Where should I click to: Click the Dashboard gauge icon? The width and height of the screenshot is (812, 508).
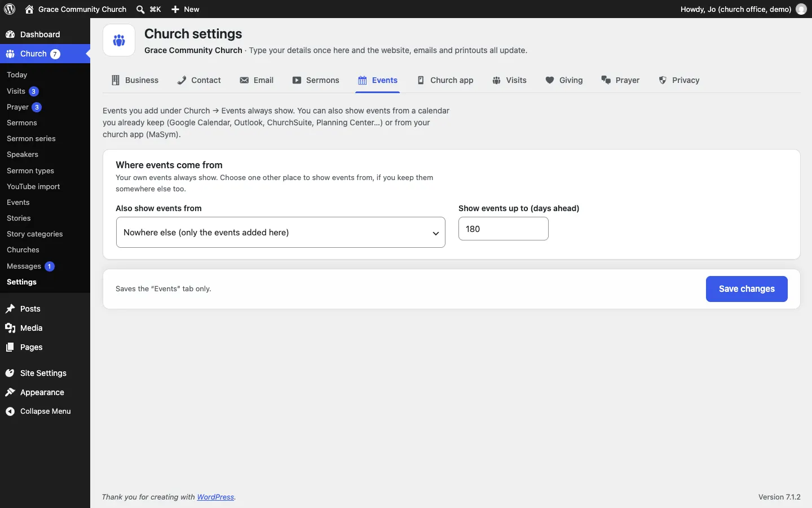point(10,34)
